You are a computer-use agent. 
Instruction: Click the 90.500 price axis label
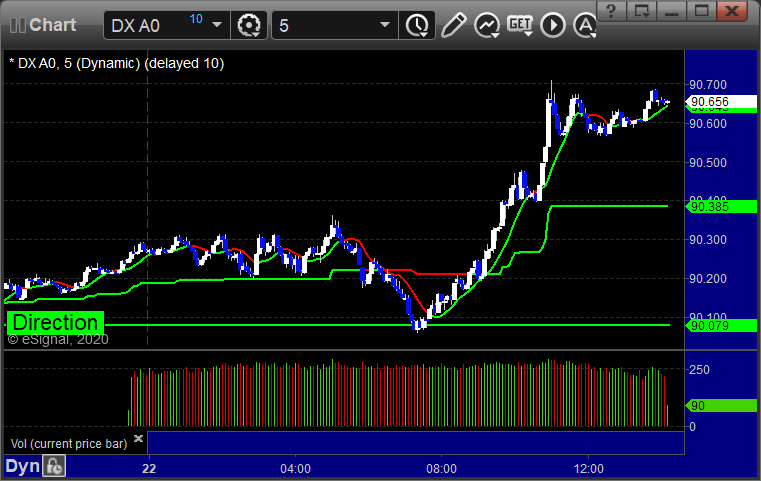pyautogui.click(x=708, y=163)
